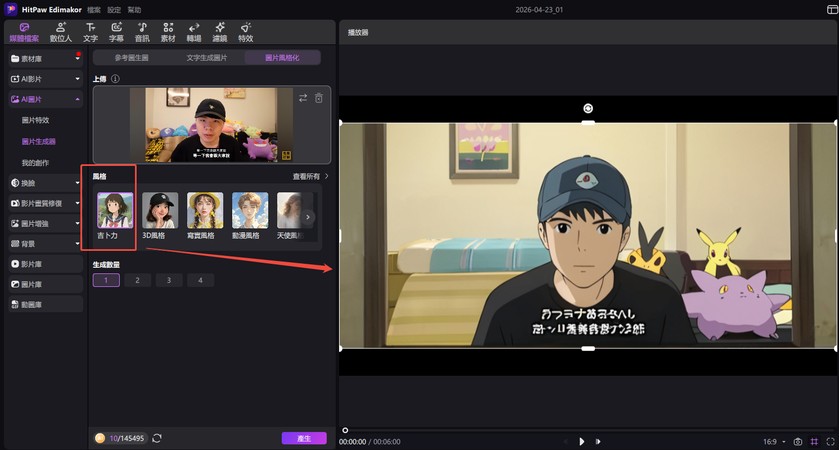This screenshot has width=839, height=450.
Task: Refresh the coin balance
Action: tap(157, 438)
